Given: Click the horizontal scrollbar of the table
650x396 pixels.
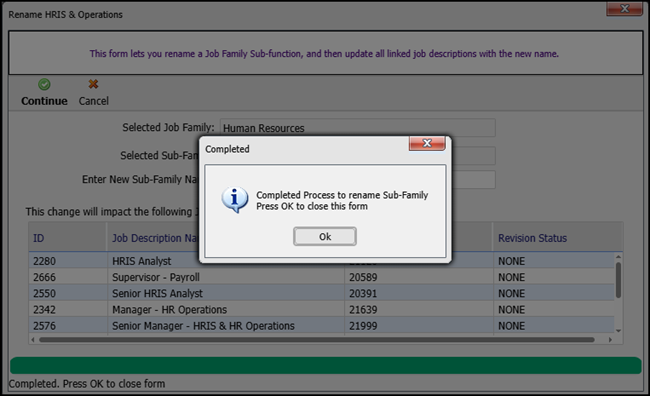Looking at the screenshot, I should coord(316,340).
